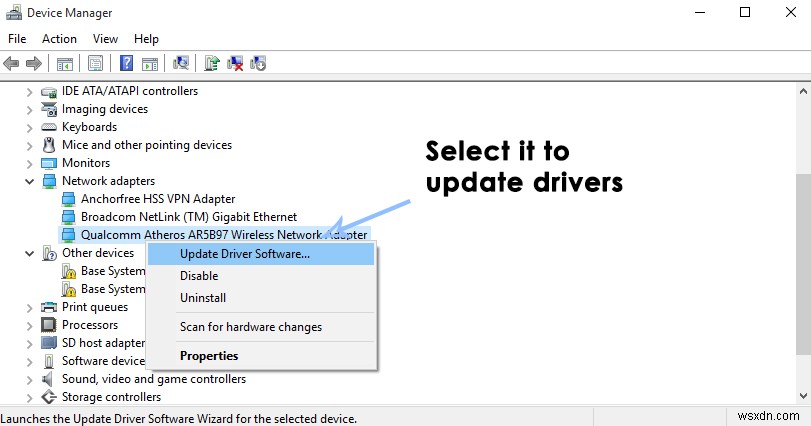Click the Keyboards category icon
This screenshot has height=426, width=811.
[49, 127]
